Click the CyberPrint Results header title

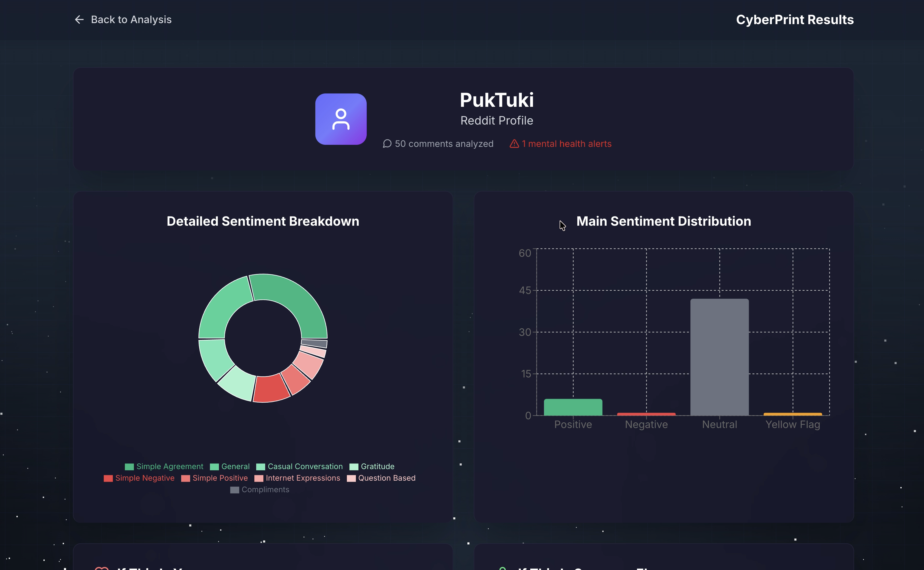click(x=794, y=20)
